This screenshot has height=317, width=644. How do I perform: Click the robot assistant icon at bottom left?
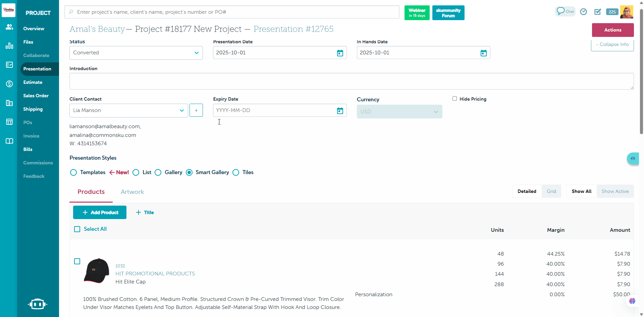tap(38, 304)
